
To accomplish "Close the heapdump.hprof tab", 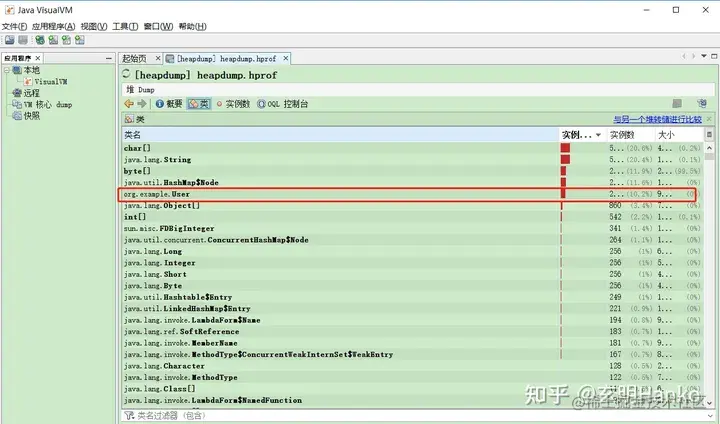I will click(x=286, y=58).
